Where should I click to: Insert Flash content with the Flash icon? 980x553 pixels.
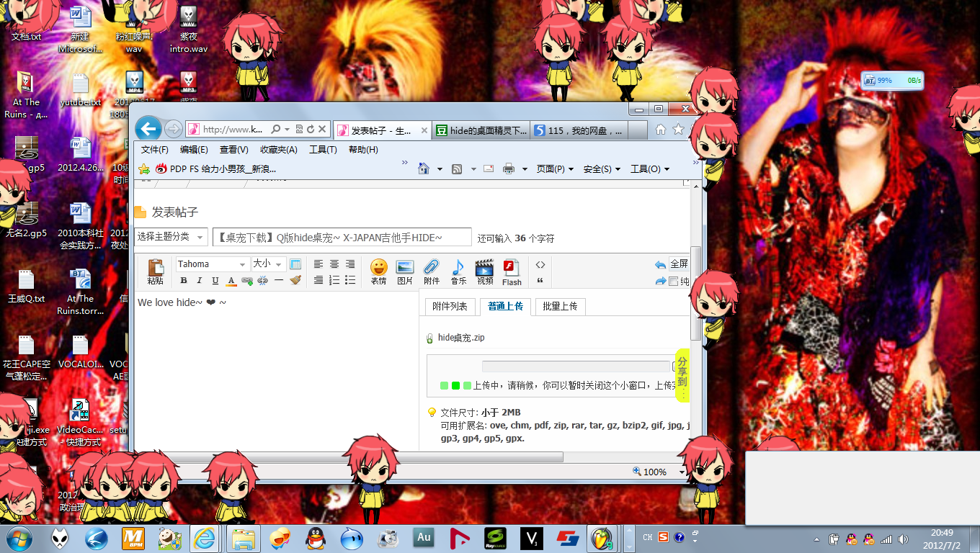512,272
